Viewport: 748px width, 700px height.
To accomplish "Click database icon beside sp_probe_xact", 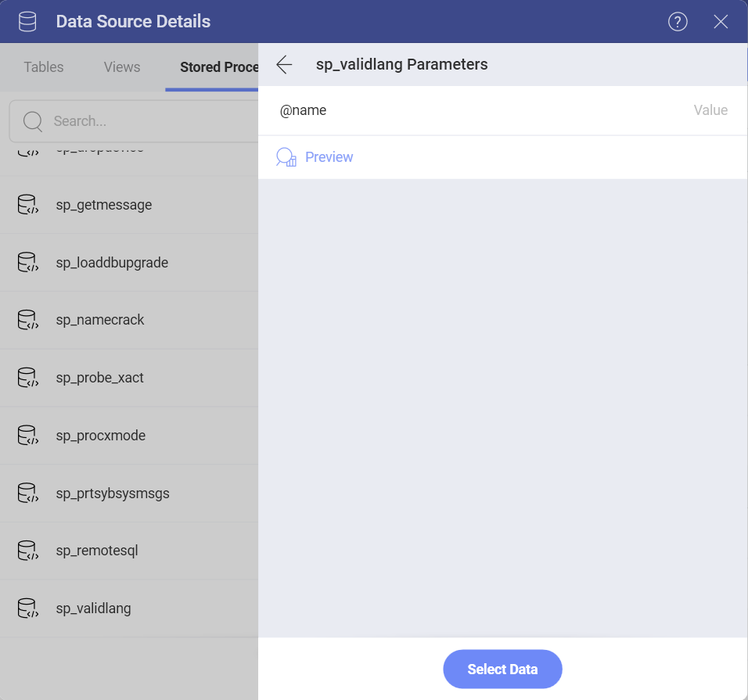I will [x=27, y=377].
